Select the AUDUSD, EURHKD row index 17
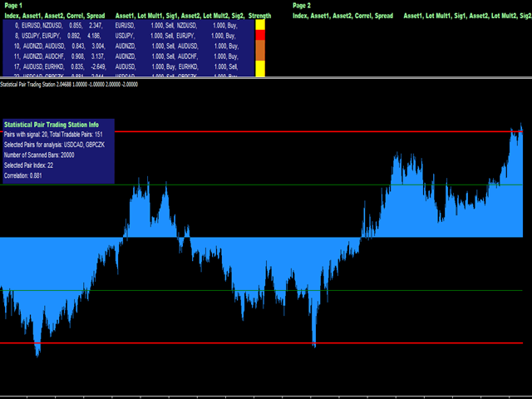 coord(58,66)
